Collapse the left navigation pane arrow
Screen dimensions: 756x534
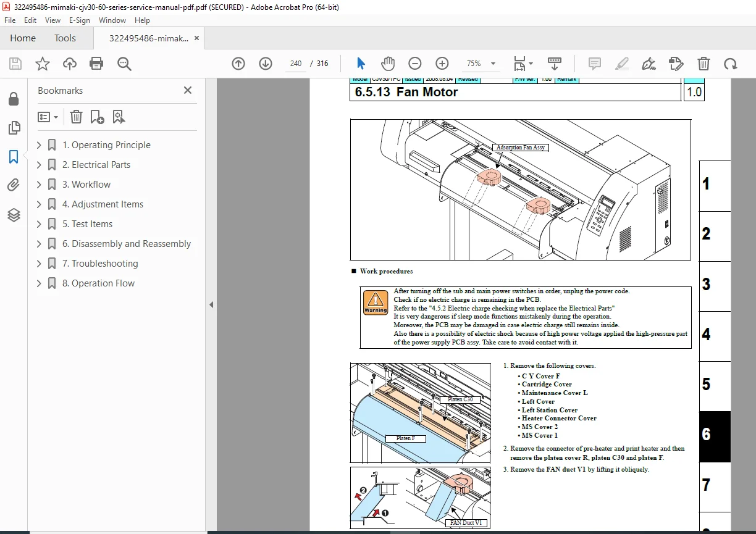coord(211,304)
